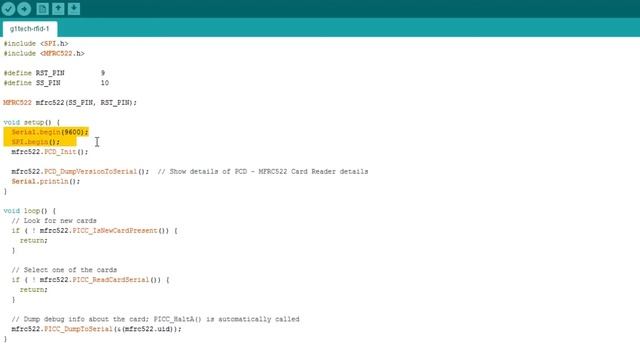
Task: Click the void setup() line
Action: tap(31, 122)
